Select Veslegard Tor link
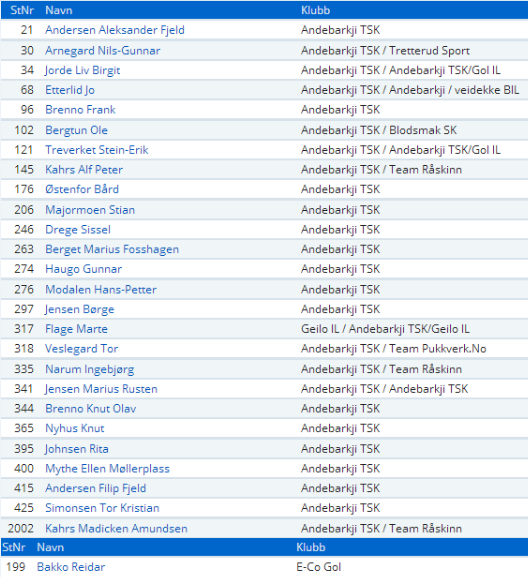Screen dimensions: 528x577 pos(82,349)
